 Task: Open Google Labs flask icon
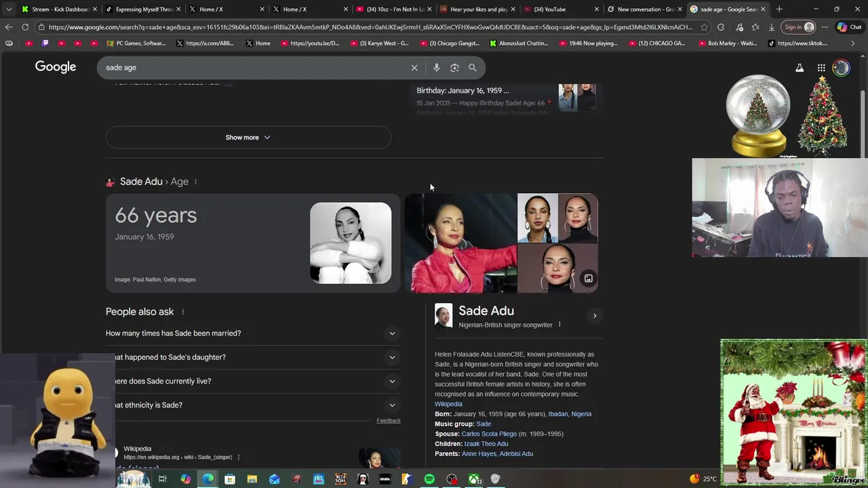[800, 68]
